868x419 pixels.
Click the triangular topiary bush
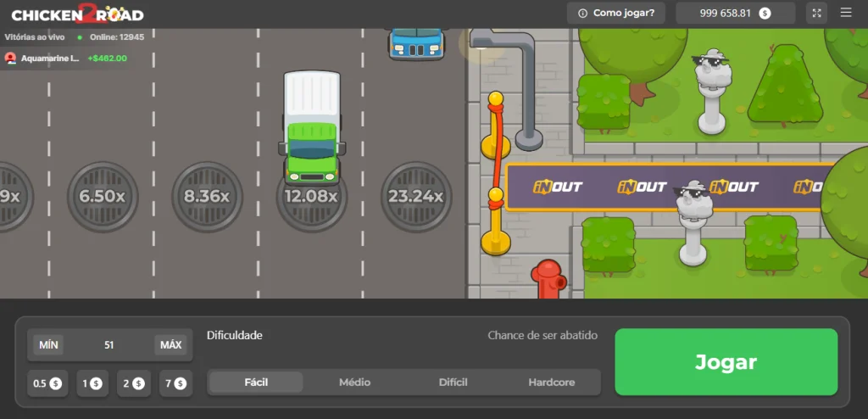click(x=786, y=84)
